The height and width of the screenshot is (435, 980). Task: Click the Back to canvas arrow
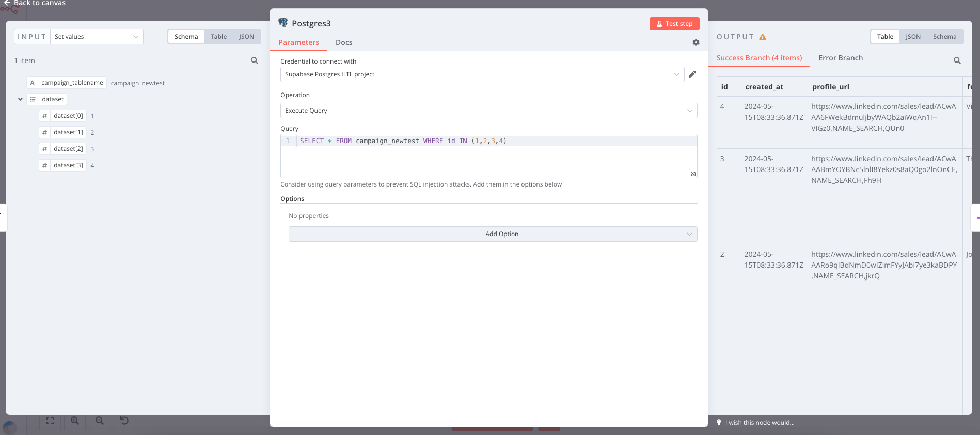tap(7, 3)
